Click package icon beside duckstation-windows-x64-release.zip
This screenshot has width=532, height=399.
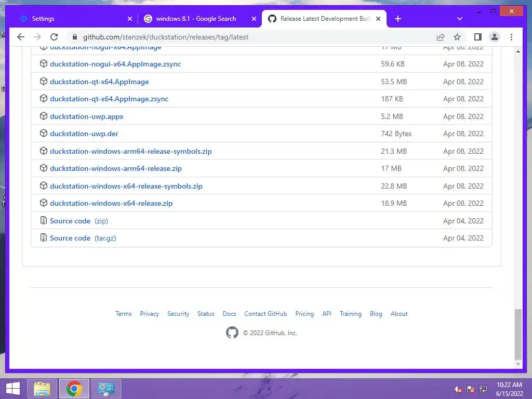tap(44, 203)
